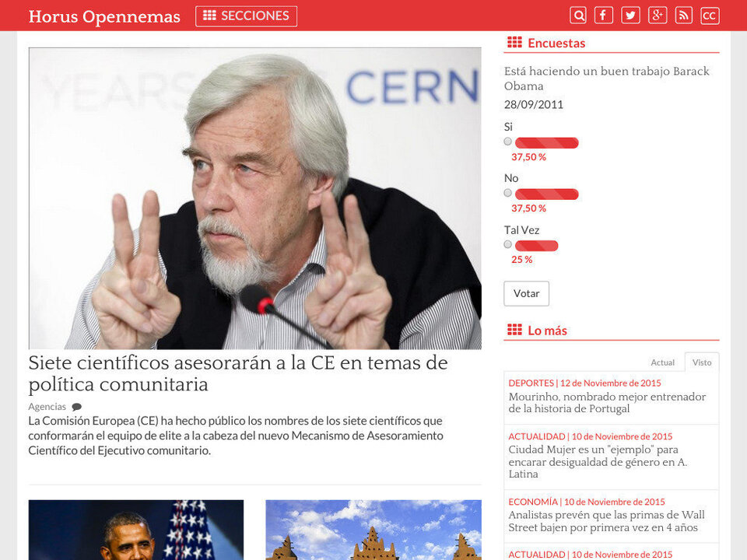Open the Facebook page icon
The image size is (747, 560).
[x=604, y=16]
